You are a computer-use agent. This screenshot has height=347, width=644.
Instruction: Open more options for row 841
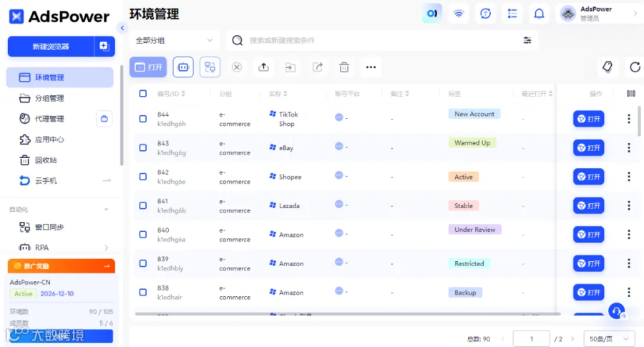click(629, 205)
